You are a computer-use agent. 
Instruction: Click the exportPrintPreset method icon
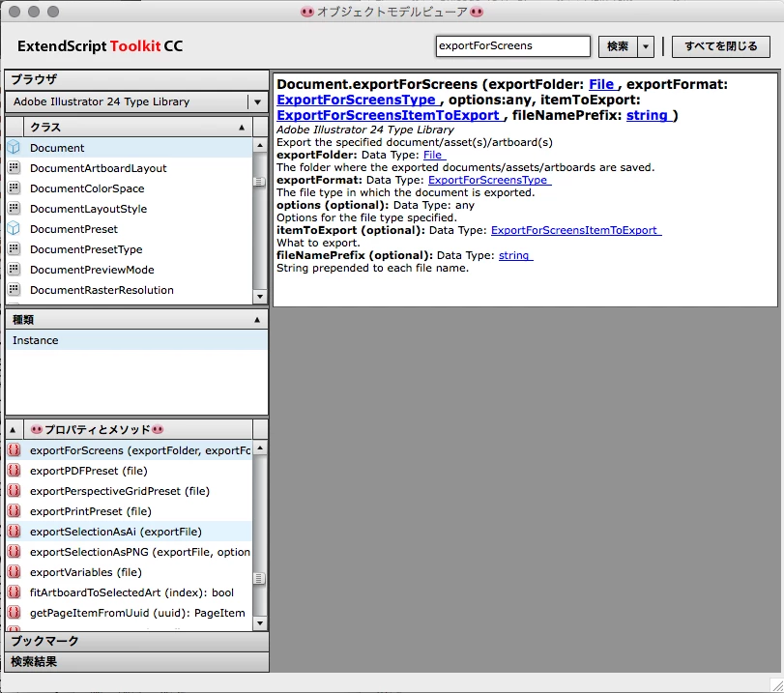pos(14,511)
